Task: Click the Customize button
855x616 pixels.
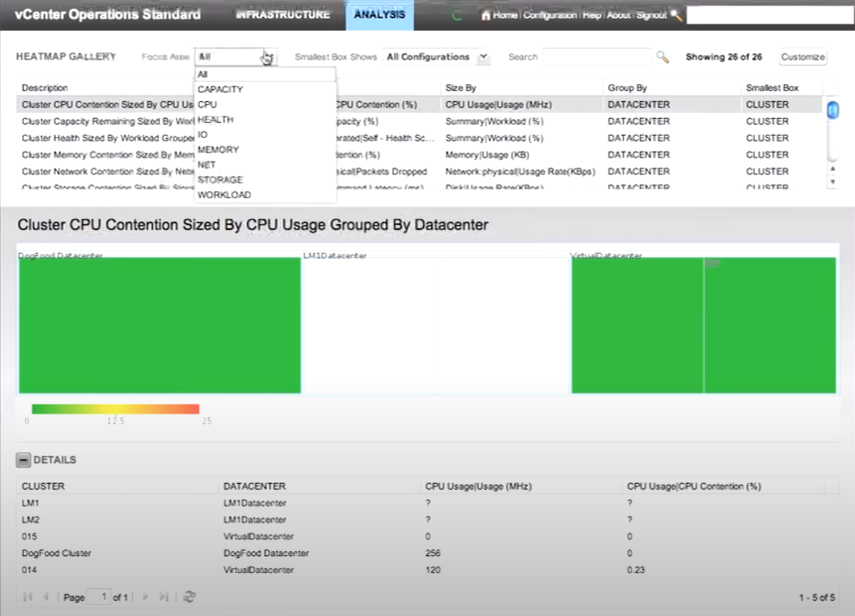Action: point(801,58)
